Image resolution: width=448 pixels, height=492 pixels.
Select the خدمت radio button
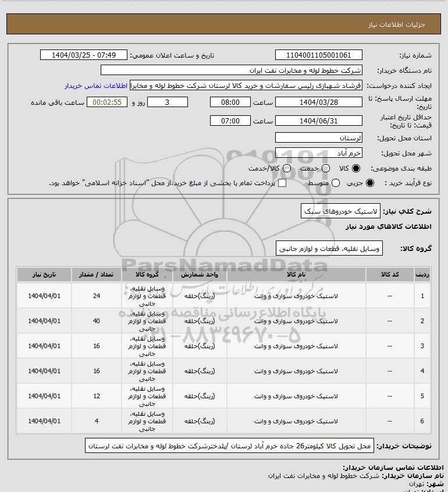(326, 168)
